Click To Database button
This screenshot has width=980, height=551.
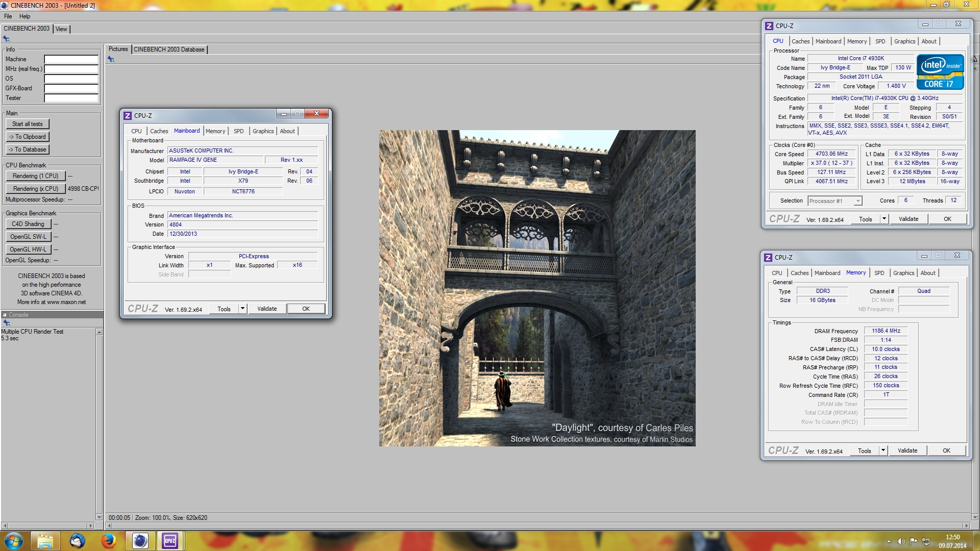(x=28, y=149)
